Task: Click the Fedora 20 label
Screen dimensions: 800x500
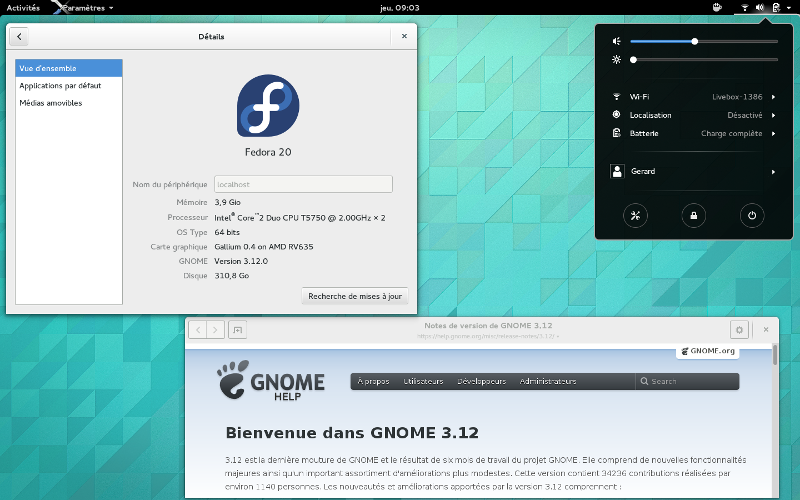Action: tap(268, 152)
